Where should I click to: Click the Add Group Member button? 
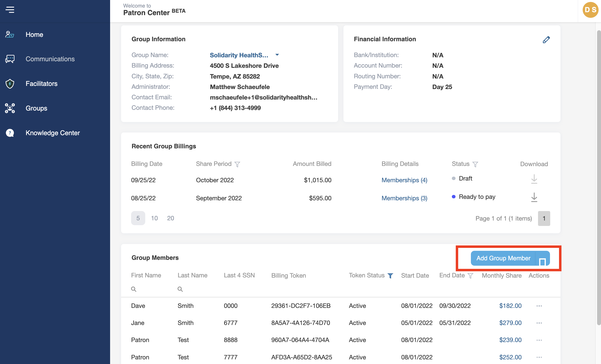click(503, 258)
